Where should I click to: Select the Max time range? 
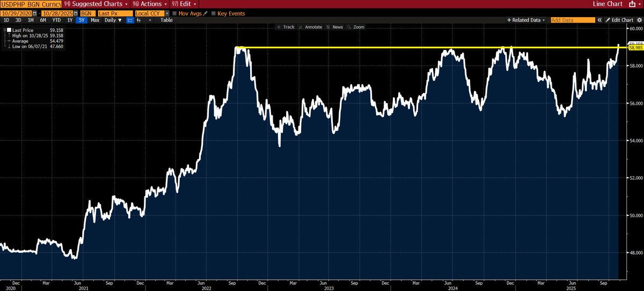click(x=95, y=20)
